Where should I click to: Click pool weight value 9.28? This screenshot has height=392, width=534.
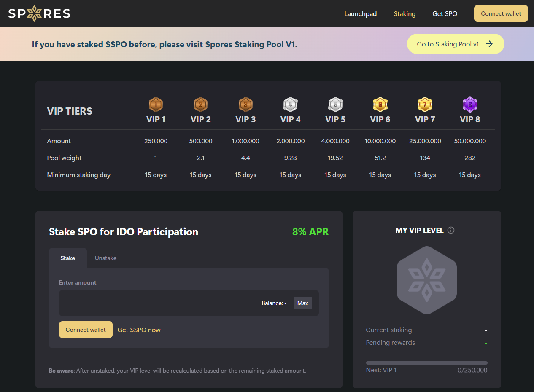(x=290, y=158)
